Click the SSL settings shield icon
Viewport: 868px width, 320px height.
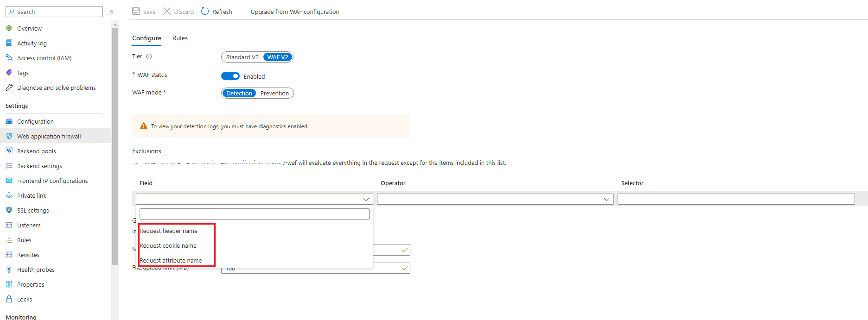pos(9,210)
